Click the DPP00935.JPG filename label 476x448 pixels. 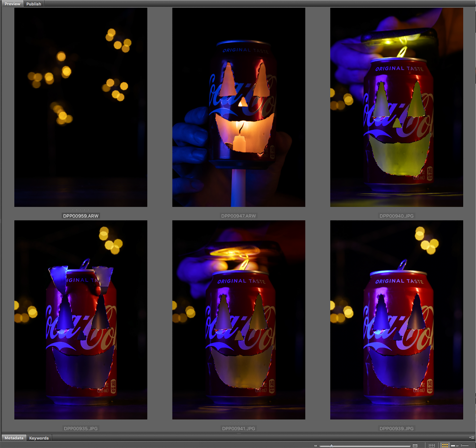[x=81, y=428]
